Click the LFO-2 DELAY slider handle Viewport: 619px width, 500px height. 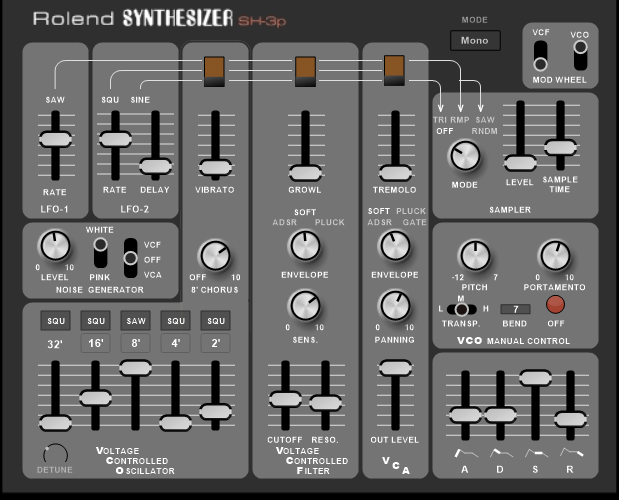(156, 166)
